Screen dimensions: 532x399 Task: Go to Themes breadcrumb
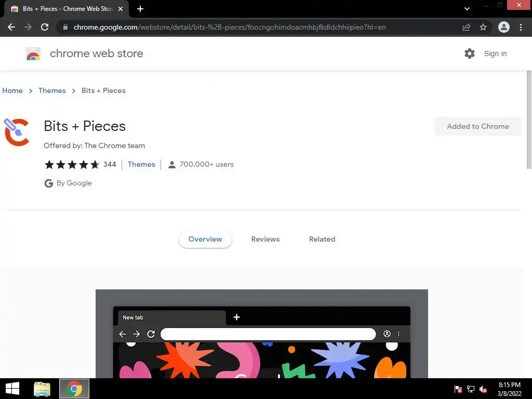(x=52, y=90)
